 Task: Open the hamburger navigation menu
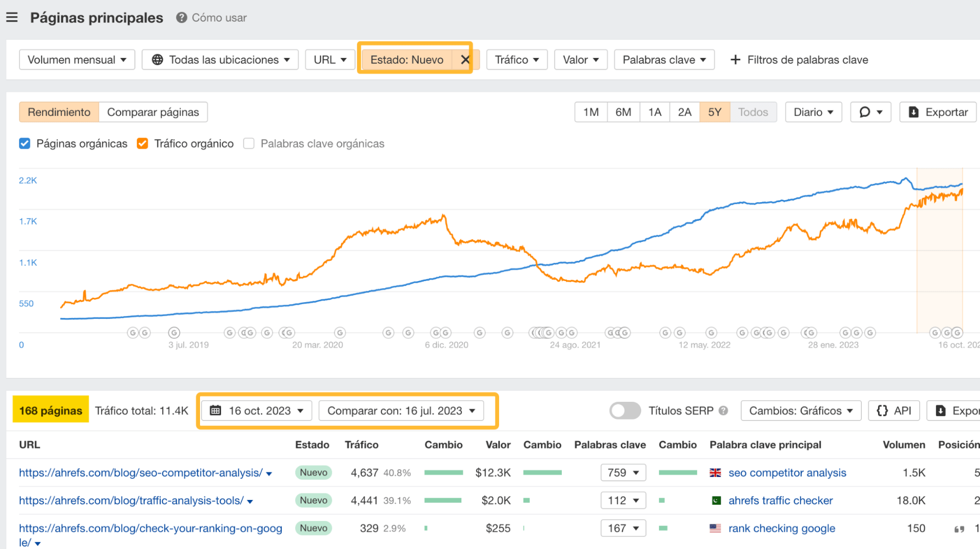click(11, 17)
